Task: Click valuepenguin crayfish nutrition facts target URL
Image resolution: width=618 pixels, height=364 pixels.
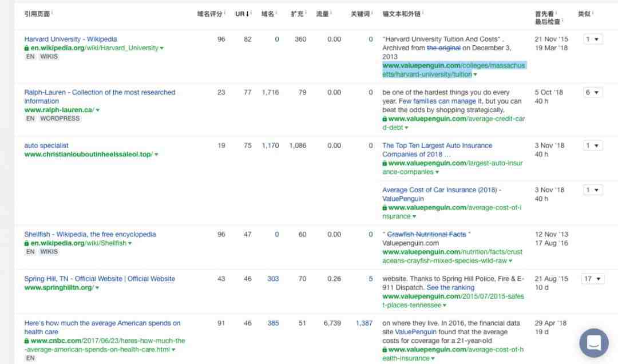Action: [453, 256]
